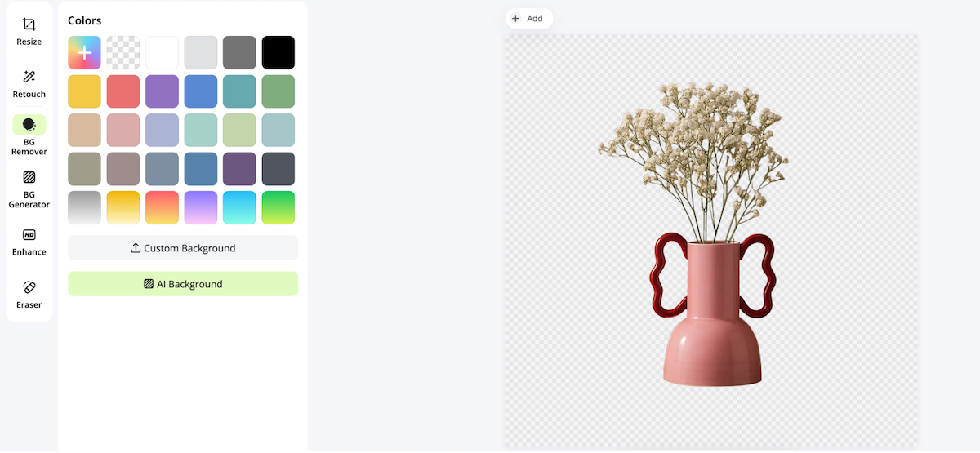980x453 pixels.
Task: Pick the yellow color swatch
Action: [x=85, y=91]
